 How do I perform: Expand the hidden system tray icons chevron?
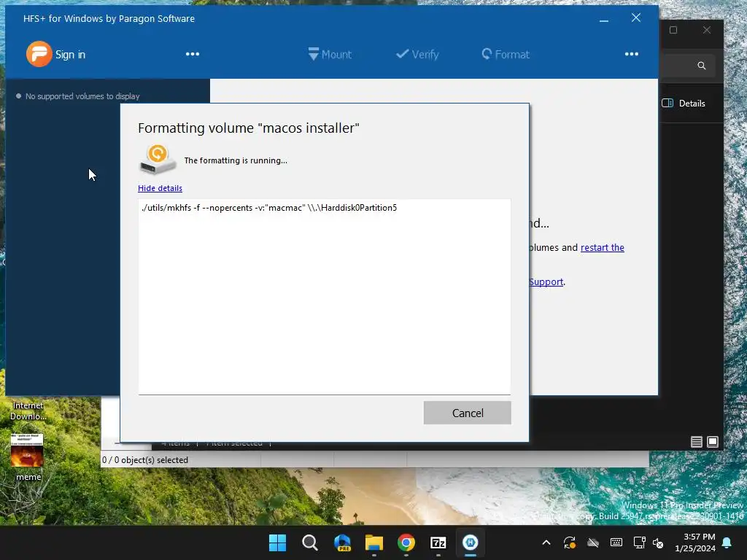pyautogui.click(x=546, y=542)
